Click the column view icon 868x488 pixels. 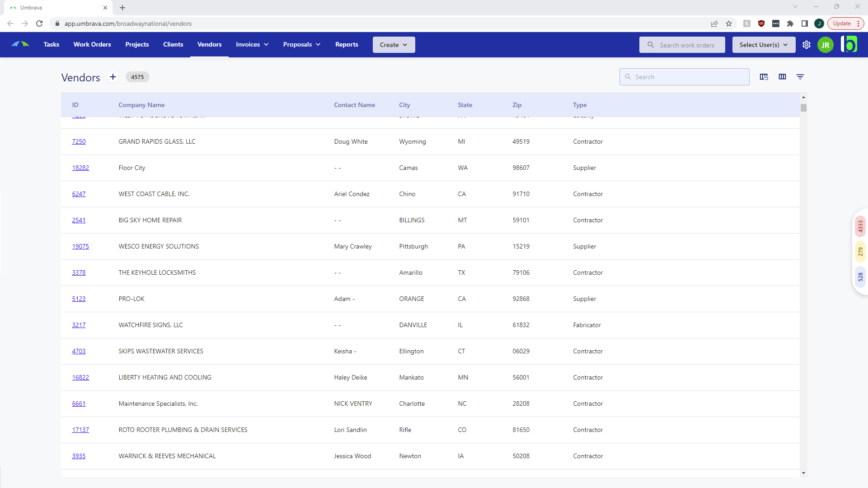pyautogui.click(x=782, y=77)
